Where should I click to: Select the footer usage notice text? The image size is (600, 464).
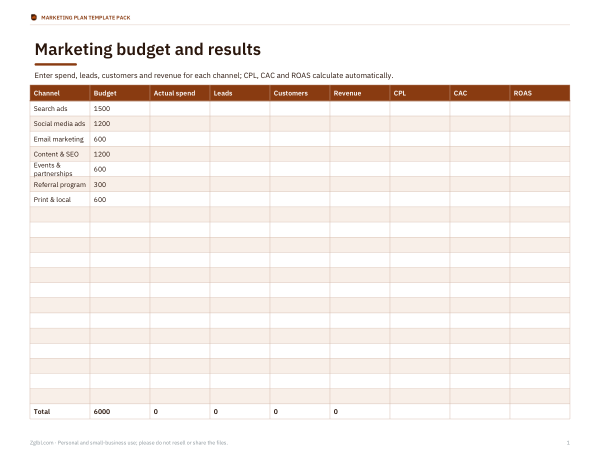pyautogui.click(x=129, y=443)
